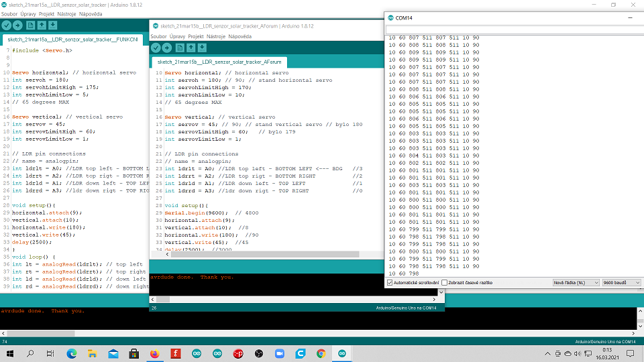Open sketch icon in AForum window toolbar
Screen dimensions: 644x362
(x=191, y=48)
